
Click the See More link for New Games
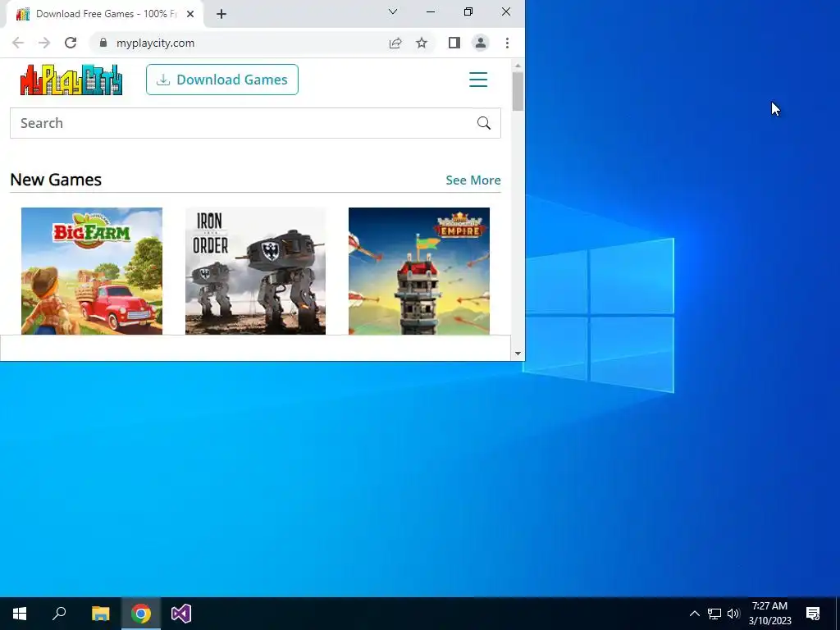(473, 180)
